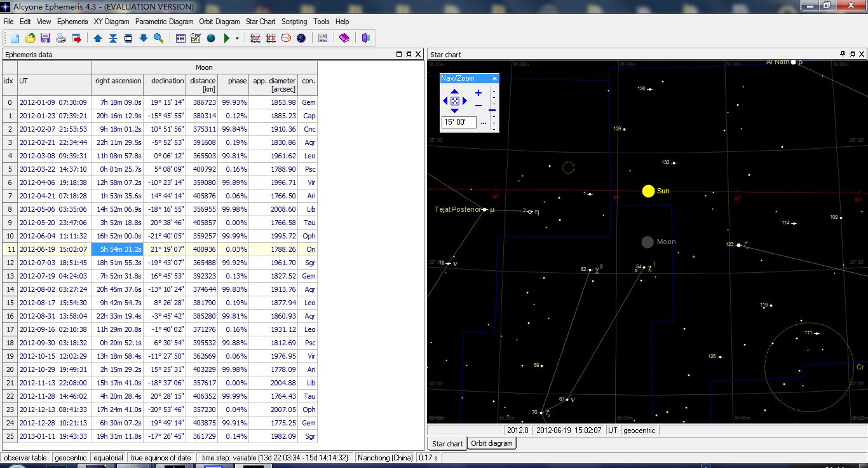
Task: Click the globe location icon in toolbar
Action: point(211,38)
